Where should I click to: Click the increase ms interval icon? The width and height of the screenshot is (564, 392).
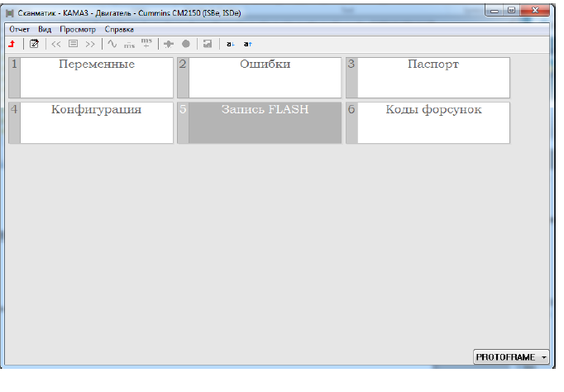tap(146, 44)
